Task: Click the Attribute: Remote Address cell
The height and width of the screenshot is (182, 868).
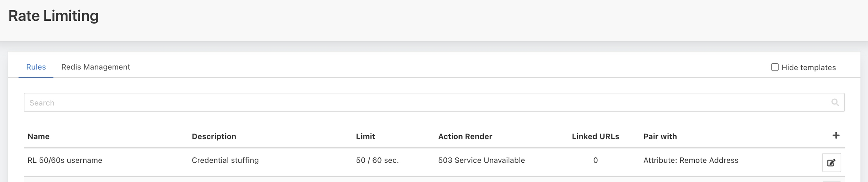Action: (691, 161)
